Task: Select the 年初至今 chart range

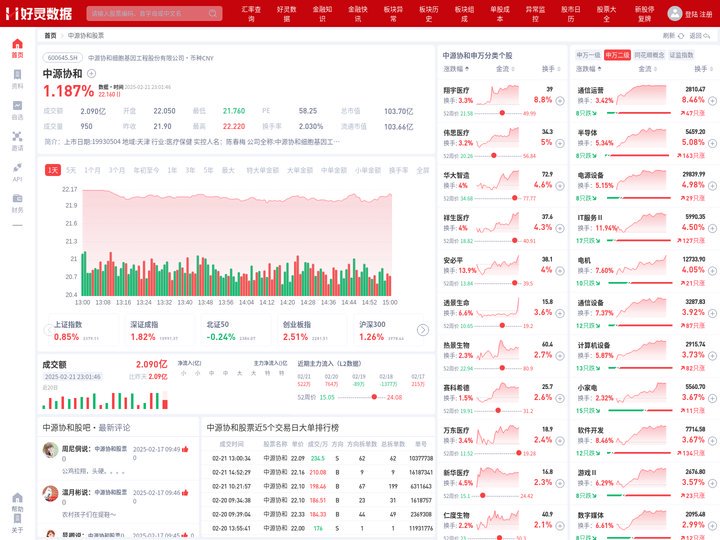Action: pyautogui.click(x=146, y=170)
